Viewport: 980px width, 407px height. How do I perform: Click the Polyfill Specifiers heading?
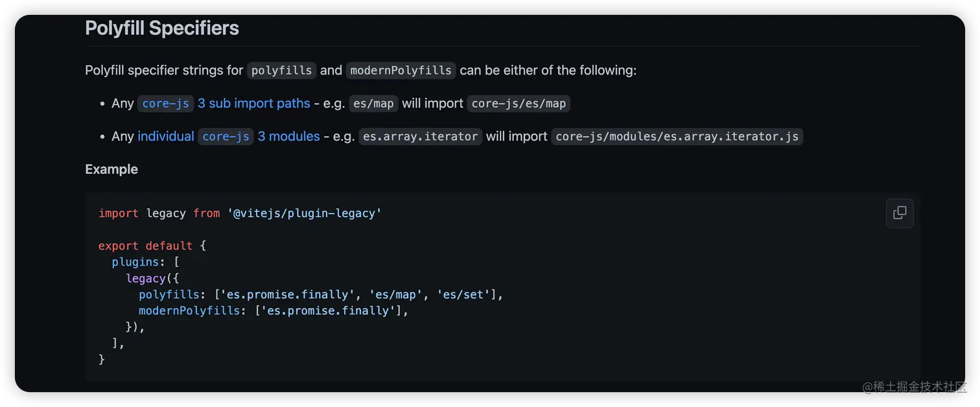[162, 28]
